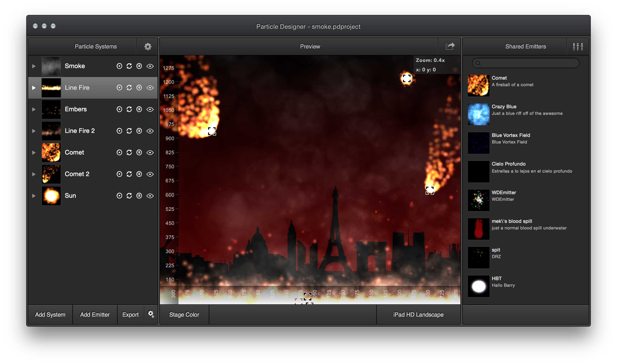The width and height of the screenshot is (617, 364).
Task: Click the target icon for Line Fire 2
Action: pos(119,131)
